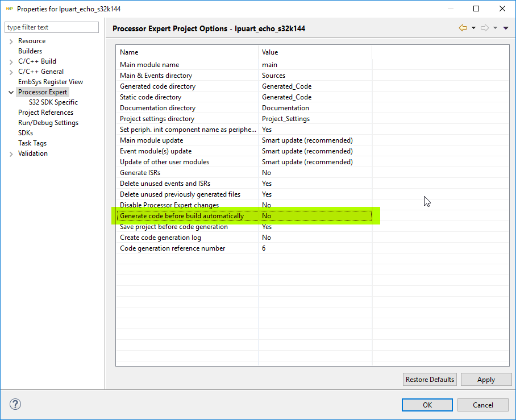
Task: Select S32 SDK Specific page
Action: click(53, 102)
